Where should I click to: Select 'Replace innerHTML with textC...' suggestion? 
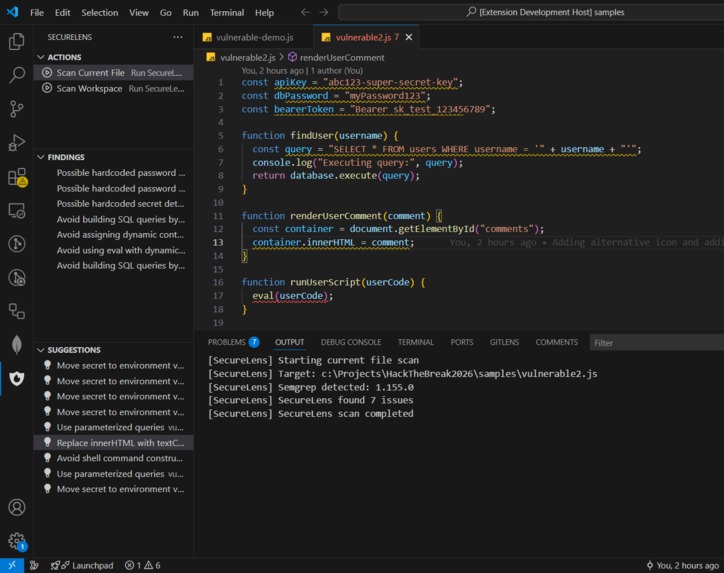pos(114,442)
